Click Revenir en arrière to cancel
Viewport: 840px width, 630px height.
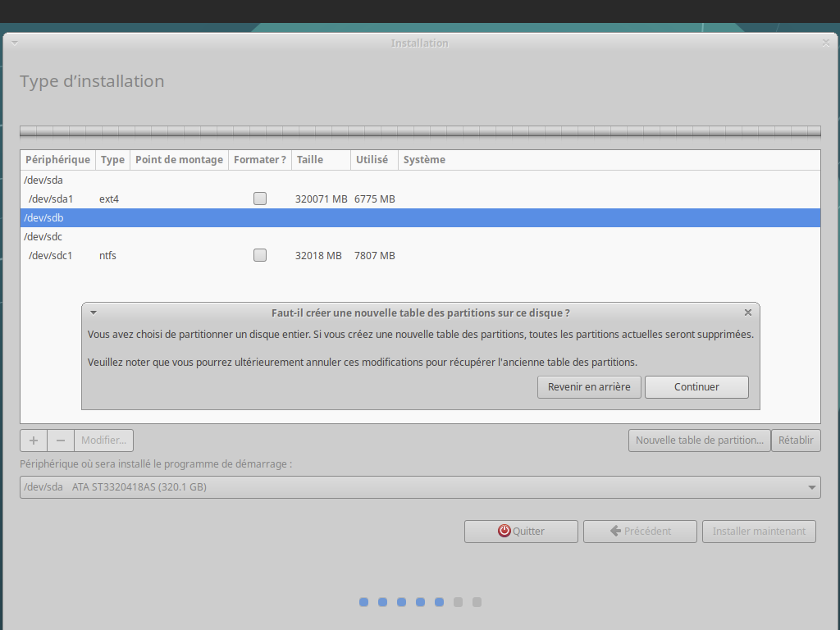click(x=589, y=387)
